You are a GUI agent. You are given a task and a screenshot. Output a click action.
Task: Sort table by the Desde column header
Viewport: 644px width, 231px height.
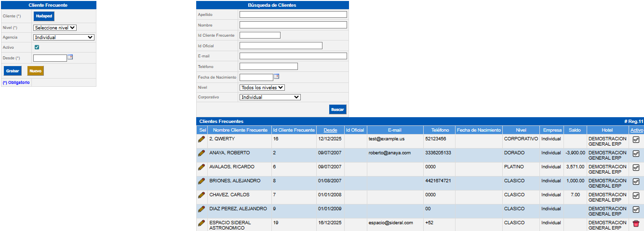[330, 130]
